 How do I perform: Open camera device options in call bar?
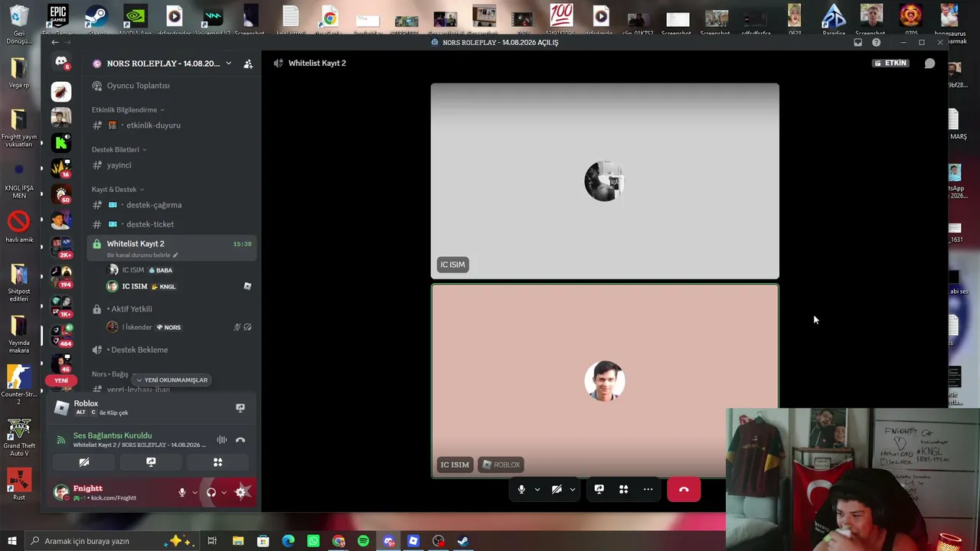(x=572, y=489)
